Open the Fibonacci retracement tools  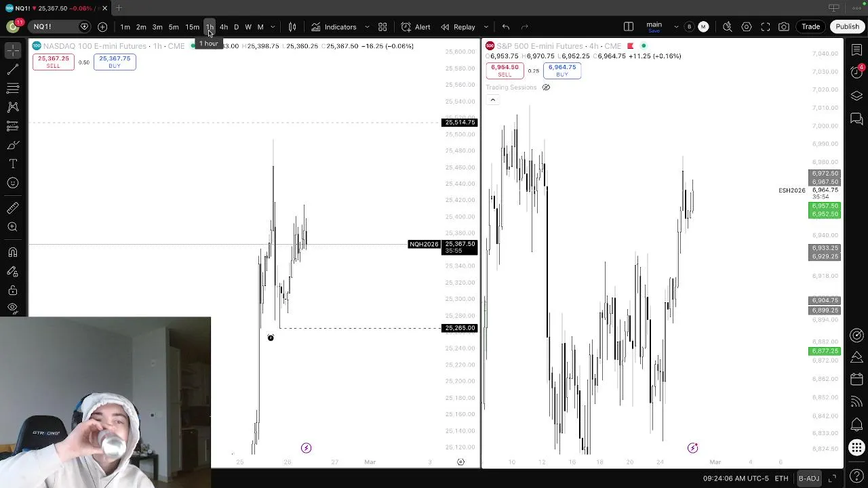[x=12, y=88]
